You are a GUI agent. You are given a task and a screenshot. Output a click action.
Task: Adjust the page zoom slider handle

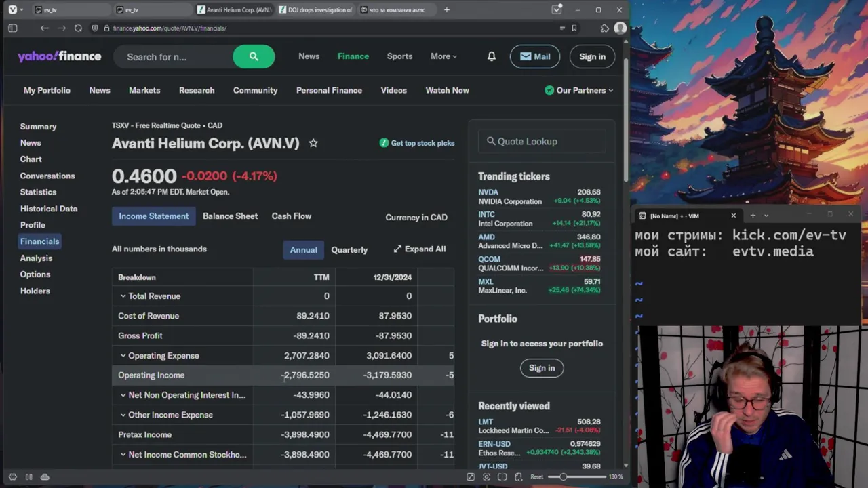pyautogui.click(x=563, y=477)
